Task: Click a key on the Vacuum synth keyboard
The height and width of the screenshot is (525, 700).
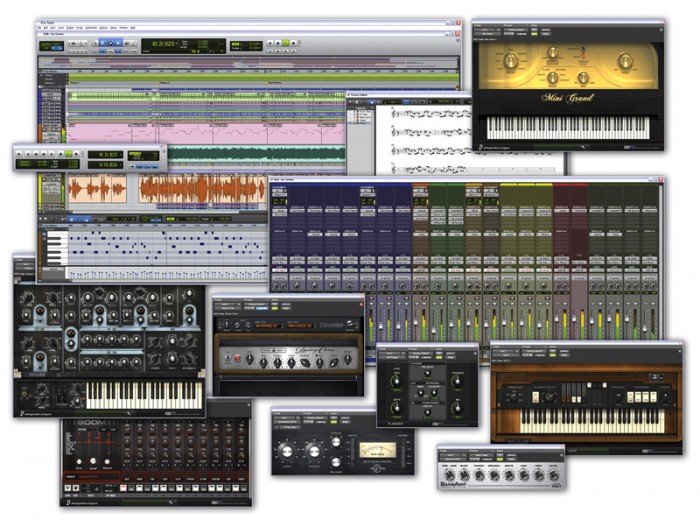Action: click(144, 396)
